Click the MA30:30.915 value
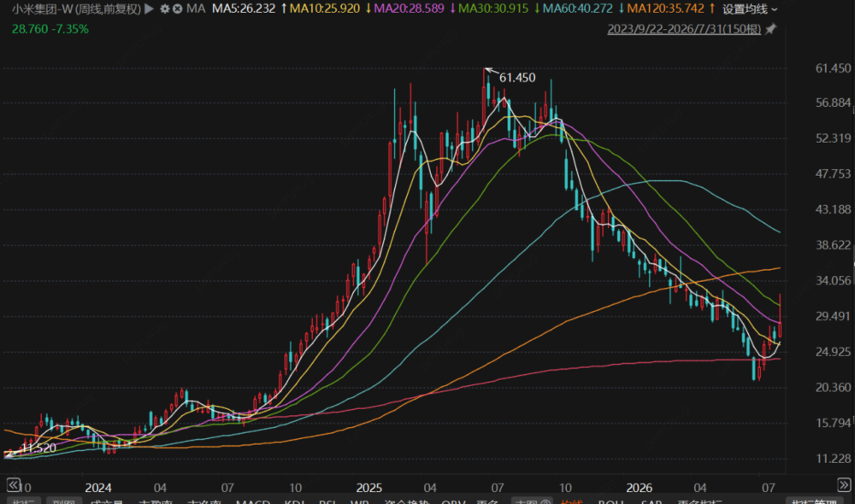Image resolution: width=855 pixels, height=504 pixels. tap(493, 9)
